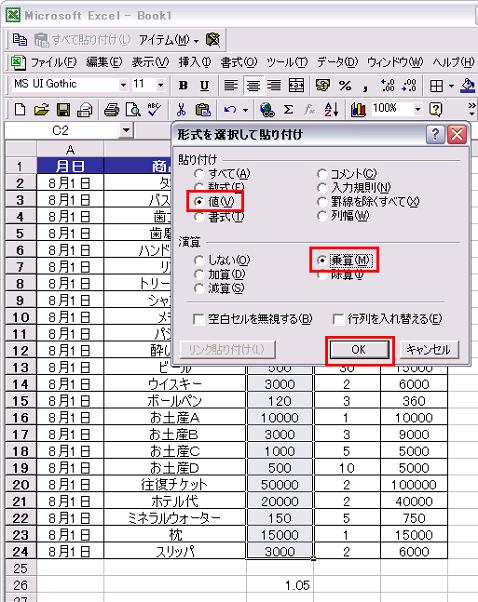Viewport: 478px width, 602px height.
Task: Click the Cut scissors icon
Action: (x=181, y=110)
